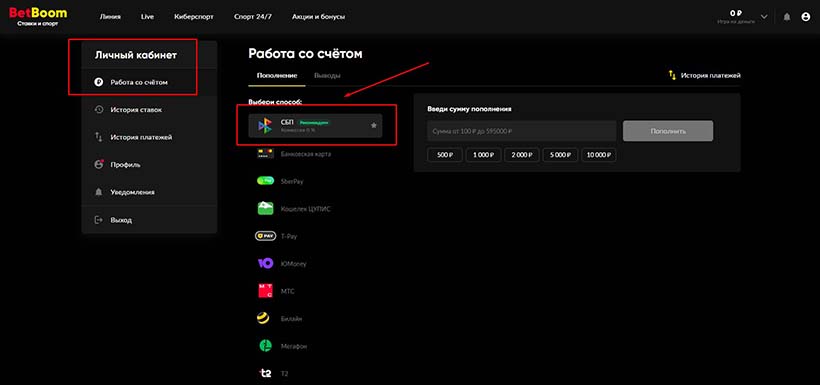Select Билайн payment method
Image resolution: width=820 pixels, height=385 pixels.
pos(315,319)
